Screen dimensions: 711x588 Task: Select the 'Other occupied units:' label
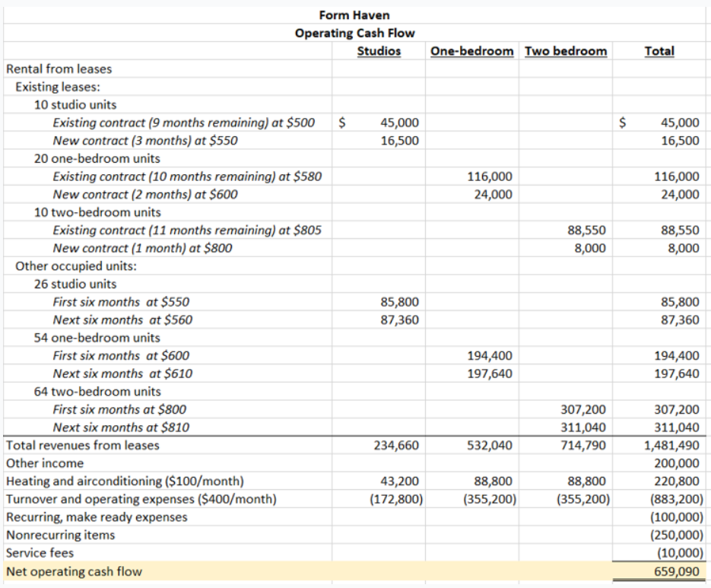(x=76, y=266)
